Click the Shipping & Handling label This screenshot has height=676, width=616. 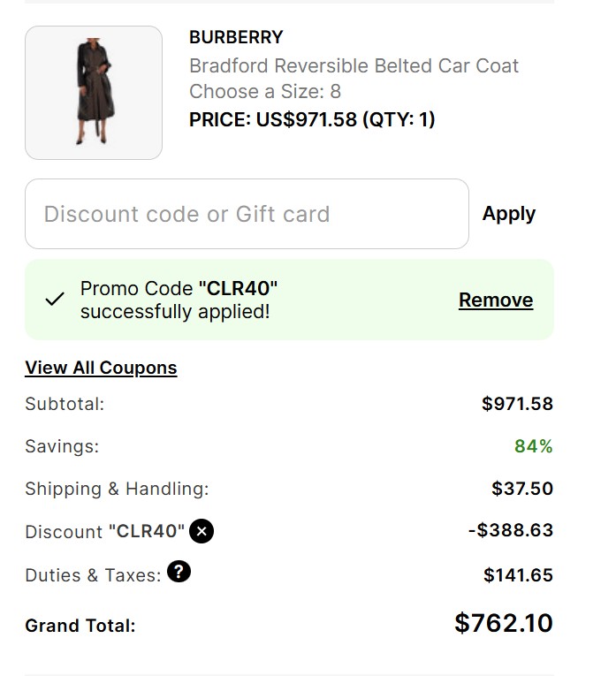coord(117,489)
